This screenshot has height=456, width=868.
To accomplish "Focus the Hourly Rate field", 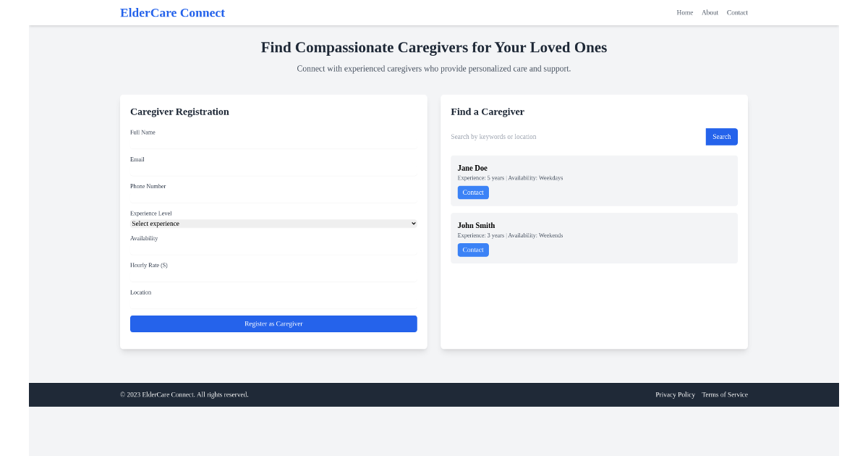I will pos(273,275).
